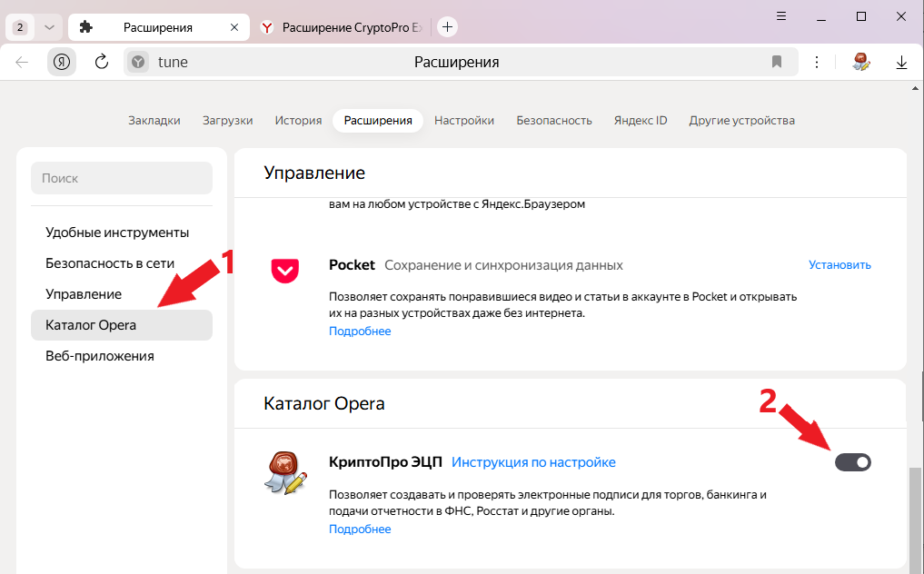
Task: Open the browser hamburger menu
Action: (781, 16)
